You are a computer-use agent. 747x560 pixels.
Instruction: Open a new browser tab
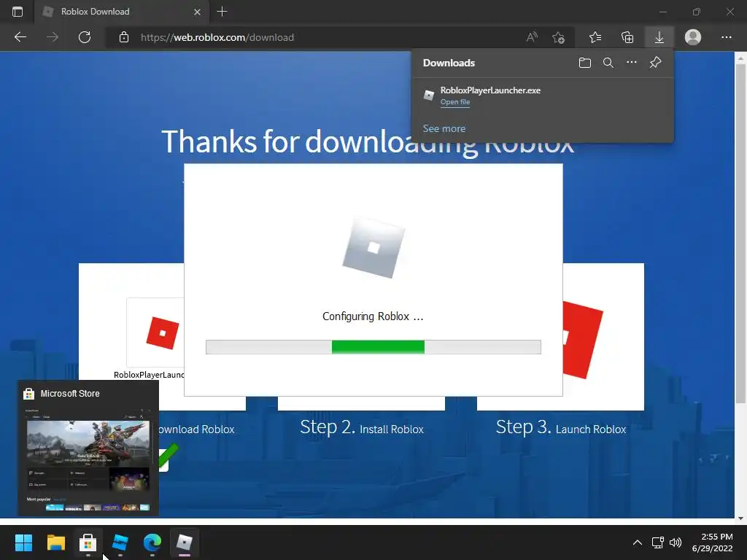pyautogui.click(x=222, y=12)
